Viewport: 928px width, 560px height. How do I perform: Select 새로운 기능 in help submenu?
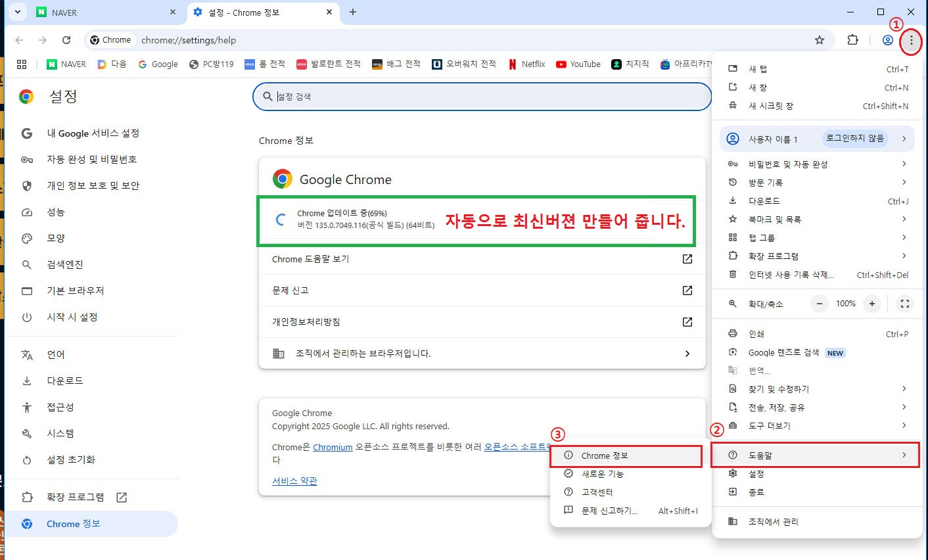(630, 474)
